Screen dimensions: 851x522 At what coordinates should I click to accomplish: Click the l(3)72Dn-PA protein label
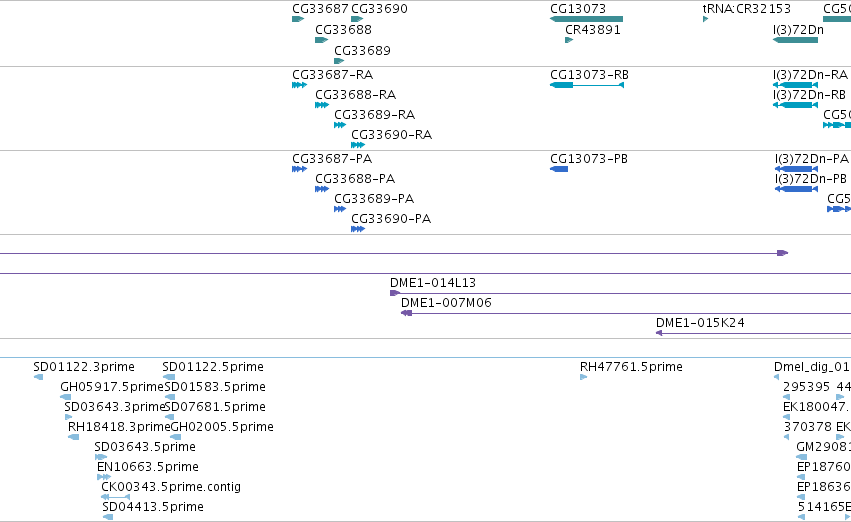point(812,158)
